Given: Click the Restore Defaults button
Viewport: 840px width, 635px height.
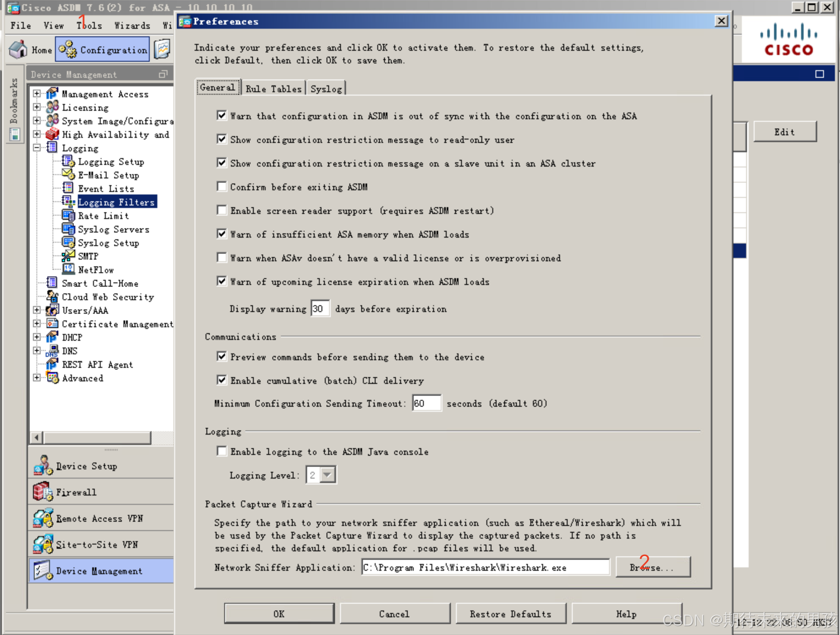Looking at the screenshot, I should (510, 613).
